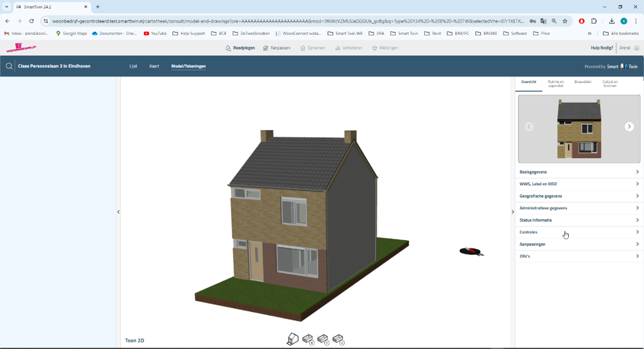Screen dimensions: 644x349
Task: Select floor 1 view icon
Action: coord(323,339)
